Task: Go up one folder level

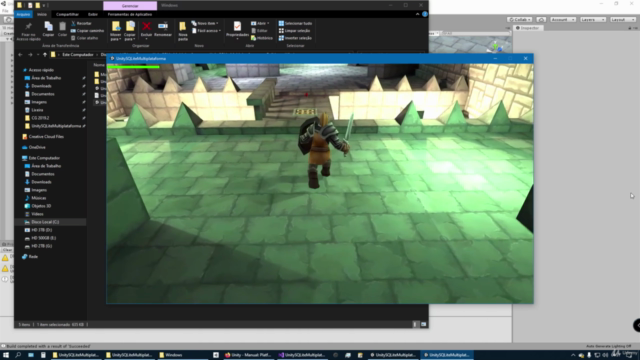Action: pos(45,55)
